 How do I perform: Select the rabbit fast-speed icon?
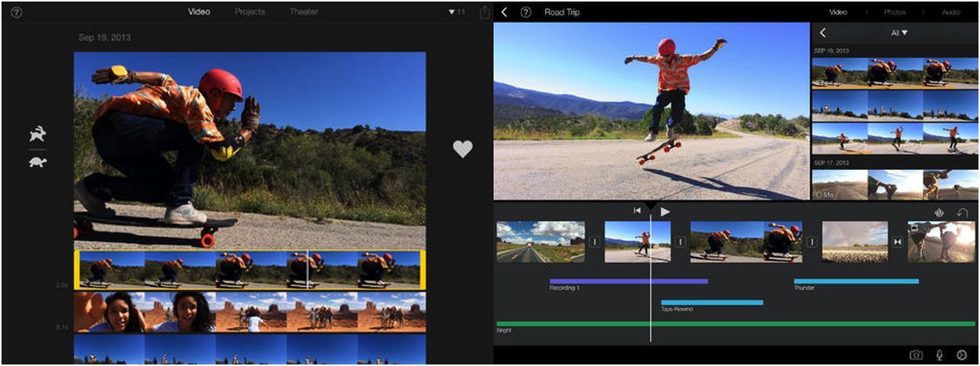(x=37, y=134)
